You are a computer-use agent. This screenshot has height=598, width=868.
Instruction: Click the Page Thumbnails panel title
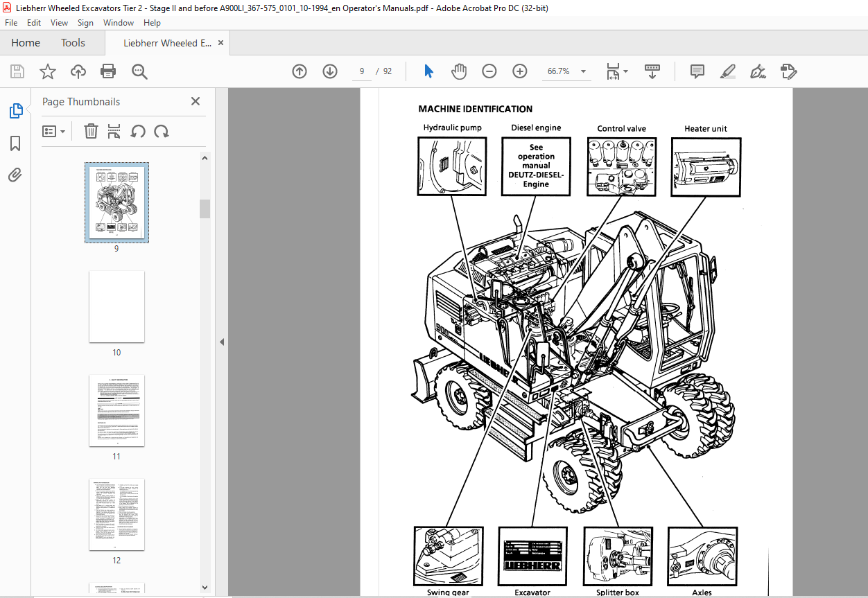point(81,102)
